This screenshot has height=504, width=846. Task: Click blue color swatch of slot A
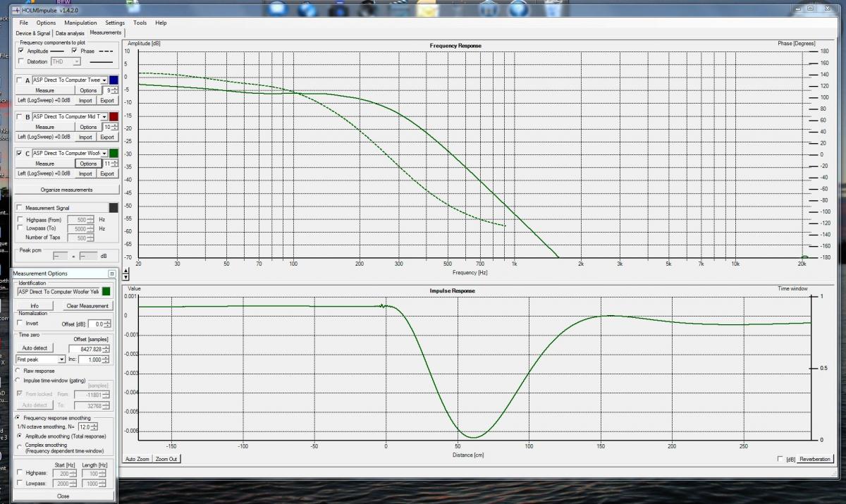(x=114, y=80)
